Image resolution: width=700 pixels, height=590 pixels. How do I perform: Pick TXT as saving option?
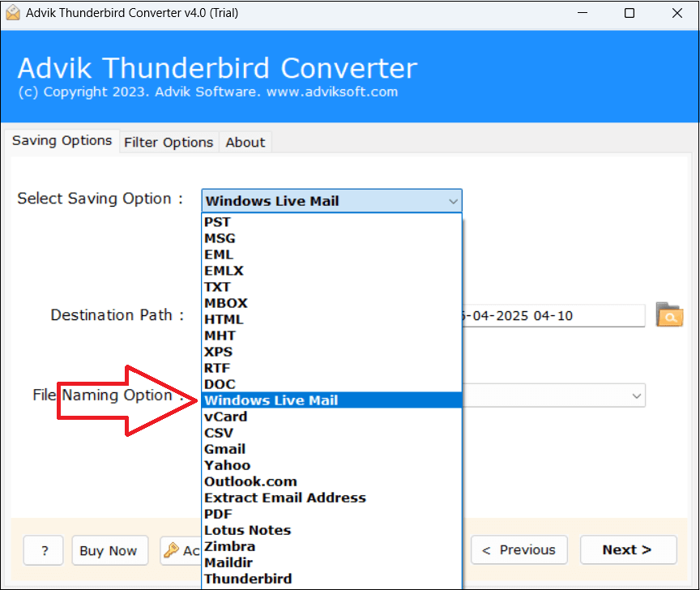click(x=331, y=287)
